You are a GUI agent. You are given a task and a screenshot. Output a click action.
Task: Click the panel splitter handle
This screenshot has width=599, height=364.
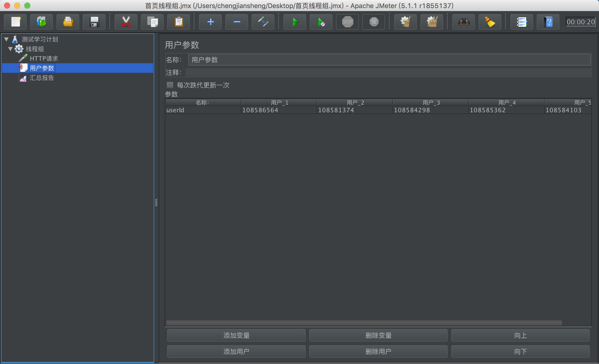click(x=156, y=202)
